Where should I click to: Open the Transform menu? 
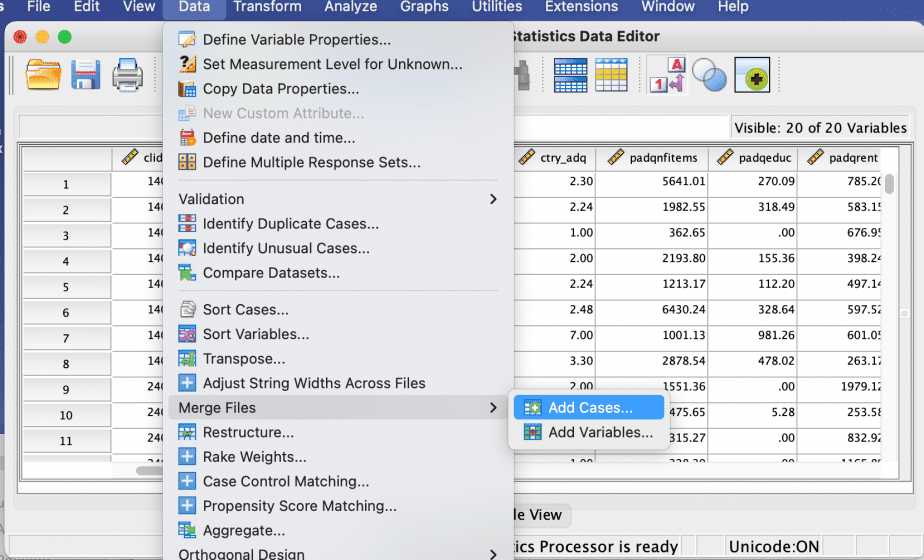point(267,6)
